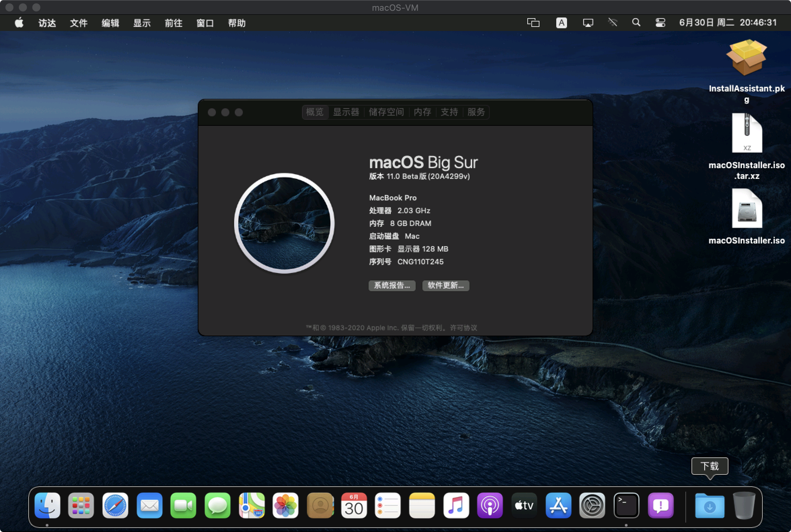Switch to the 内存 tab
Screen dimensions: 791x532
coord(422,112)
